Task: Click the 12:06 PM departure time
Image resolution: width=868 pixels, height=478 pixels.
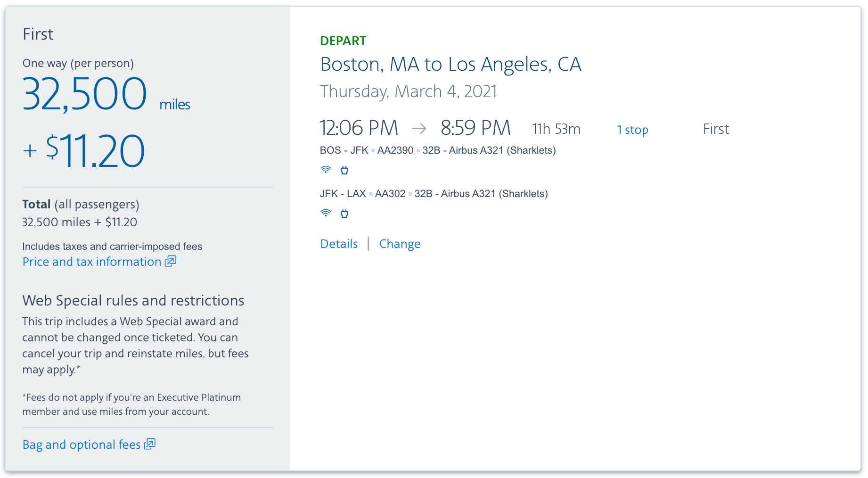Action: click(x=359, y=128)
